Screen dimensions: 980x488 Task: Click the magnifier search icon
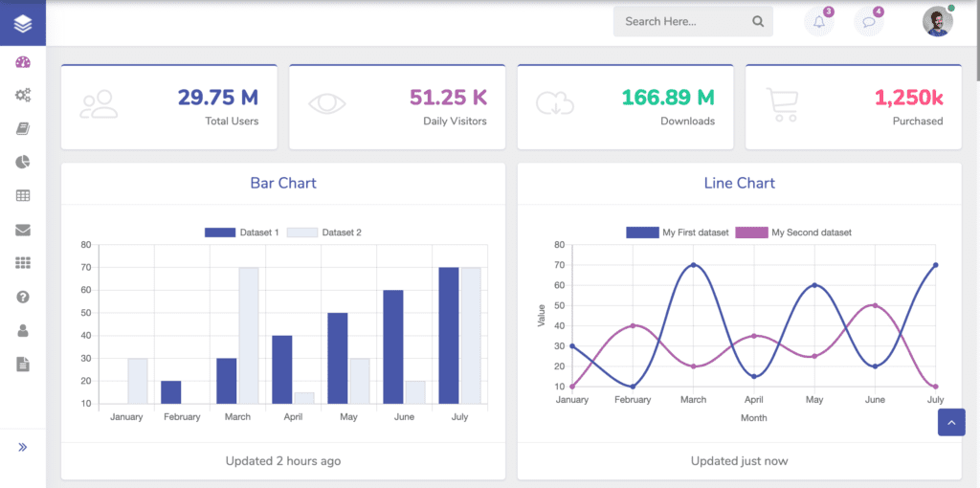758,21
